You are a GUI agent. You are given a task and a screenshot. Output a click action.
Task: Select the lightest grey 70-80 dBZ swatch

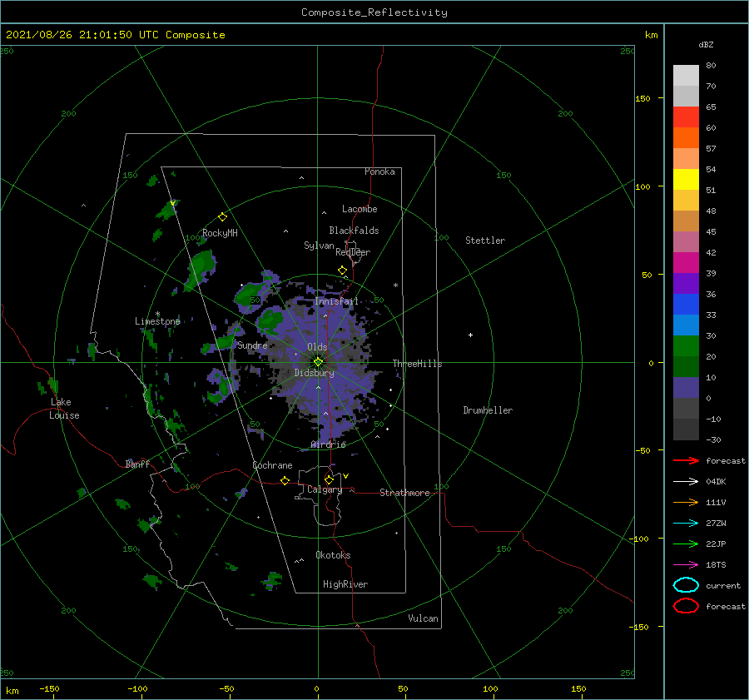(686, 76)
